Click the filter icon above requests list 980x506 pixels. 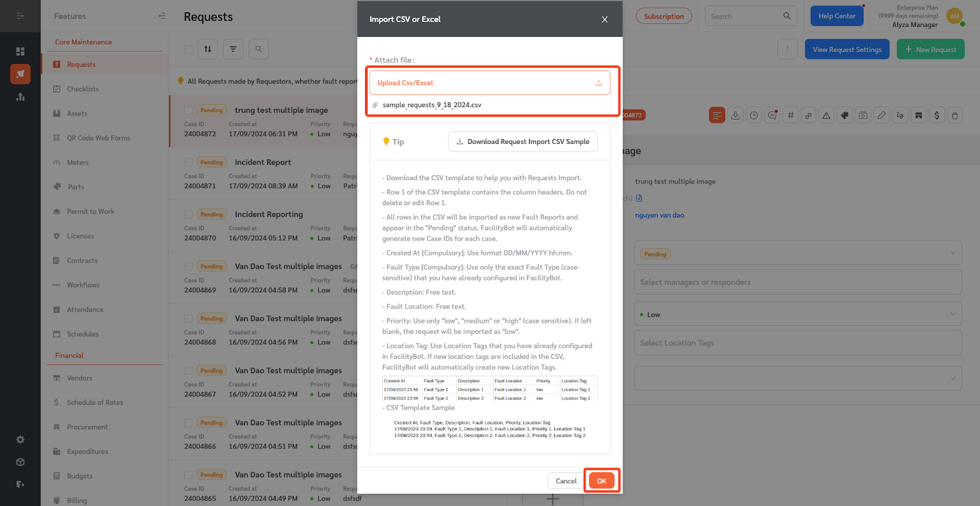(233, 49)
